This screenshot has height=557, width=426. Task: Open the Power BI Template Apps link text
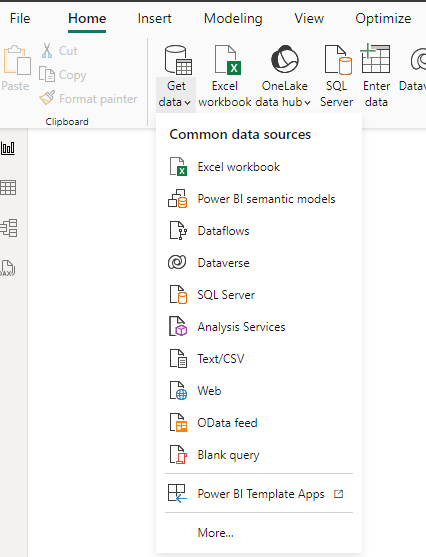click(x=261, y=494)
